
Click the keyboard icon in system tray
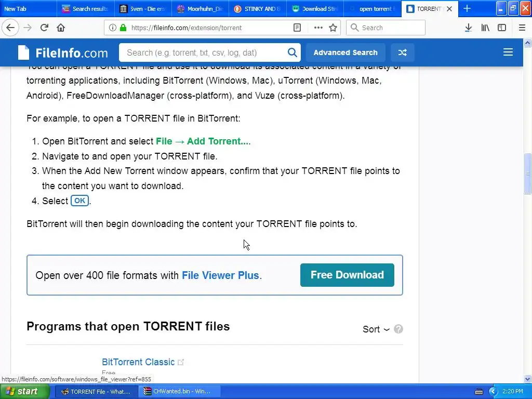point(478,392)
